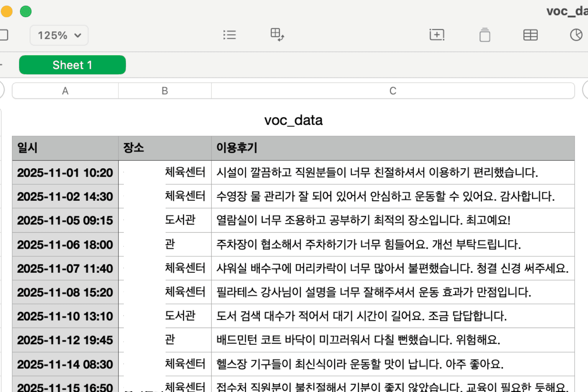Click the yellow minimize window button
The width and height of the screenshot is (588, 392).
(7, 11)
